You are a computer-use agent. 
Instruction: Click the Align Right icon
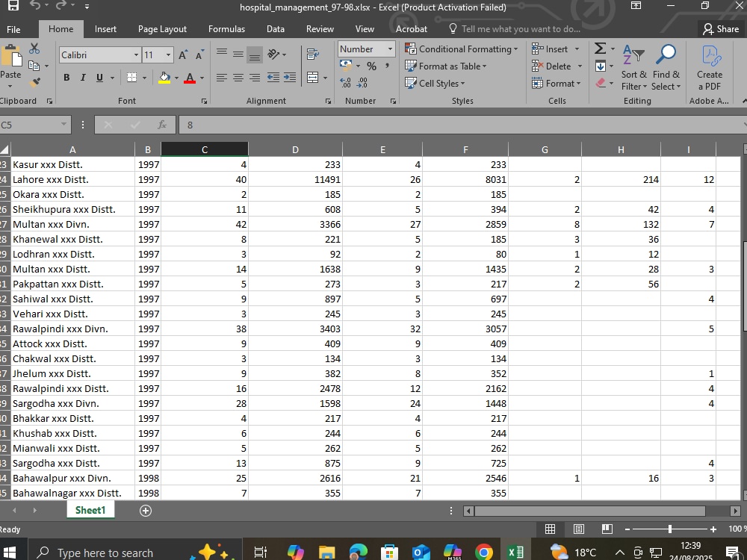(255, 78)
